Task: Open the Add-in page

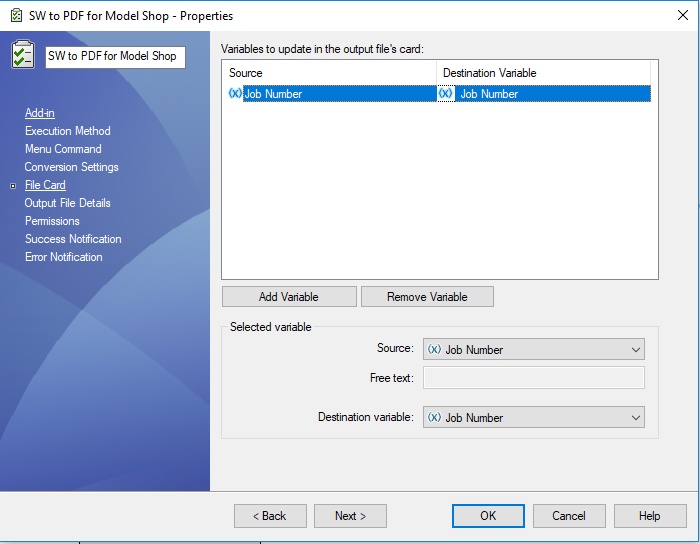Action: click(40, 113)
